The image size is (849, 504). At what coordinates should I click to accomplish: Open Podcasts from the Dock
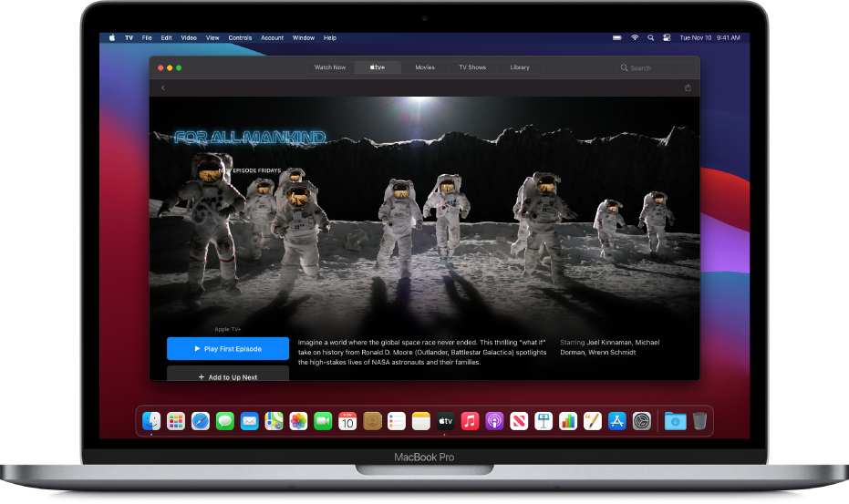pyautogui.click(x=494, y=421)
